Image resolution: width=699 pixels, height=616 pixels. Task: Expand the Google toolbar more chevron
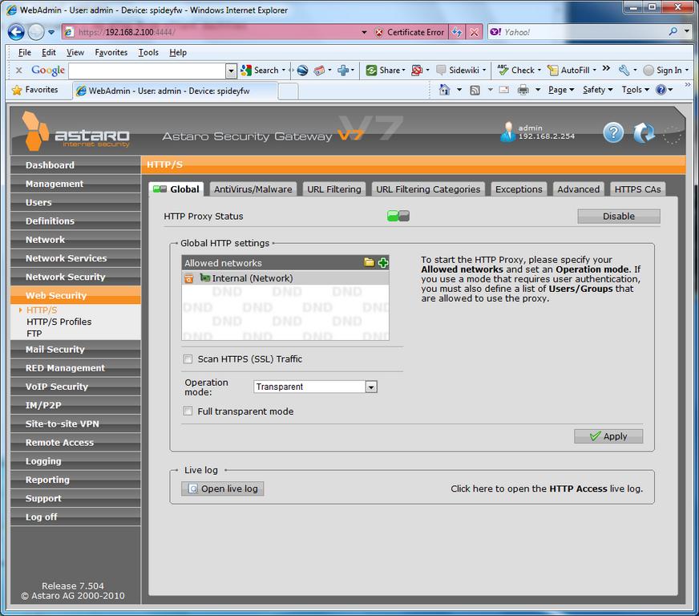[x=606, y=68]
